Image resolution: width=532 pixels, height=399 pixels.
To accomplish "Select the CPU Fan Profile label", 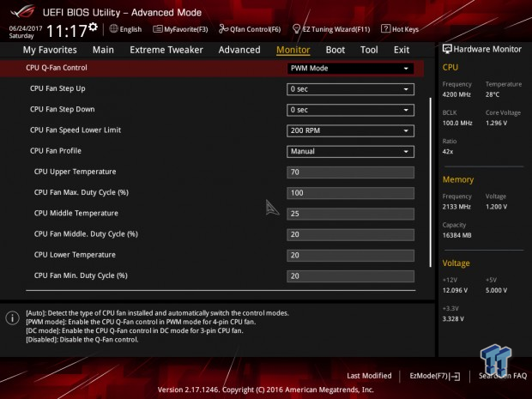I will pos(56,151).
